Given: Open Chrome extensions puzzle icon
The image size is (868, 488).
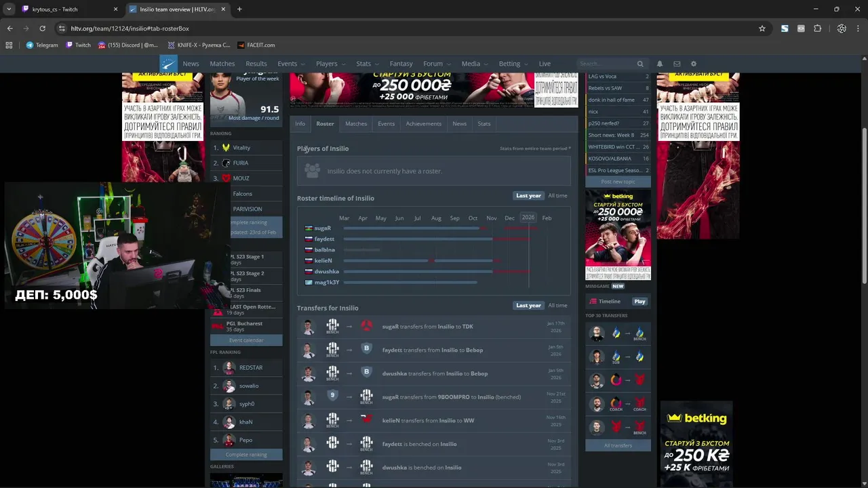Looking at the screenshot, I should (818, 28).
